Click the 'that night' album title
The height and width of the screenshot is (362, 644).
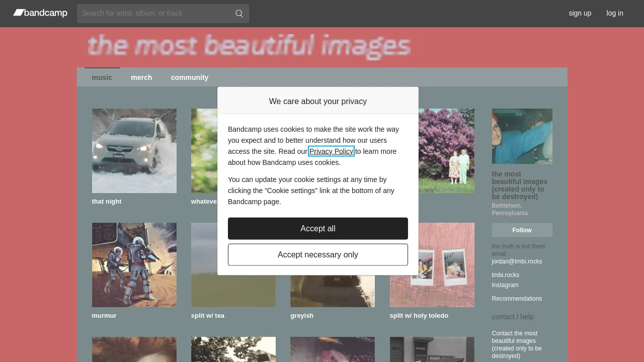[107, 202]
